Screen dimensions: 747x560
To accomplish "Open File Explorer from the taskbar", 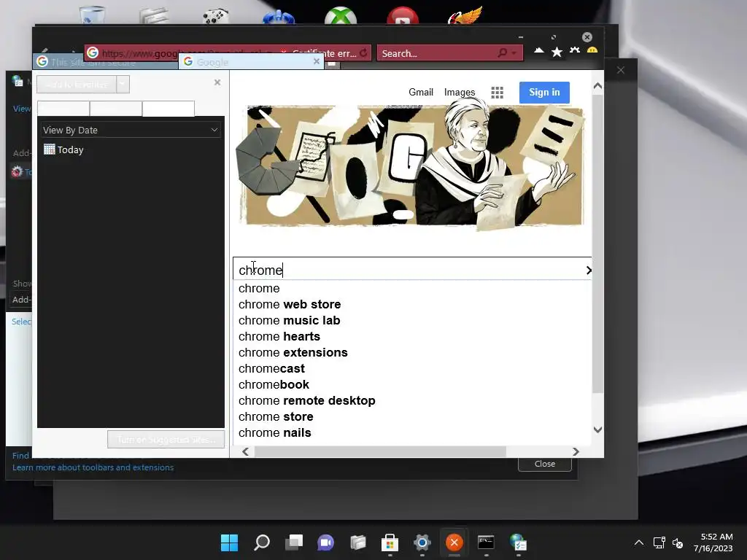I will click(357, 542).
